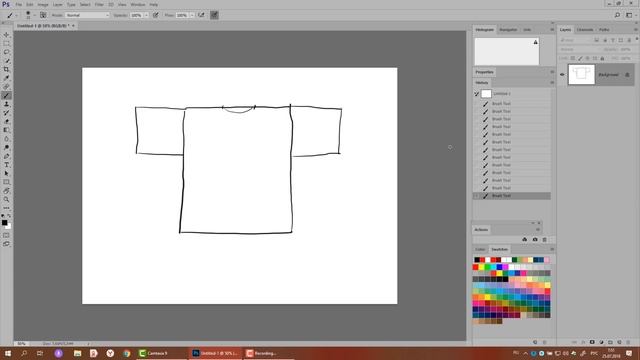Open the Edit Toolbar ellipsis button
The width and height of the screenshot is (640, 360).
(6, 208)
